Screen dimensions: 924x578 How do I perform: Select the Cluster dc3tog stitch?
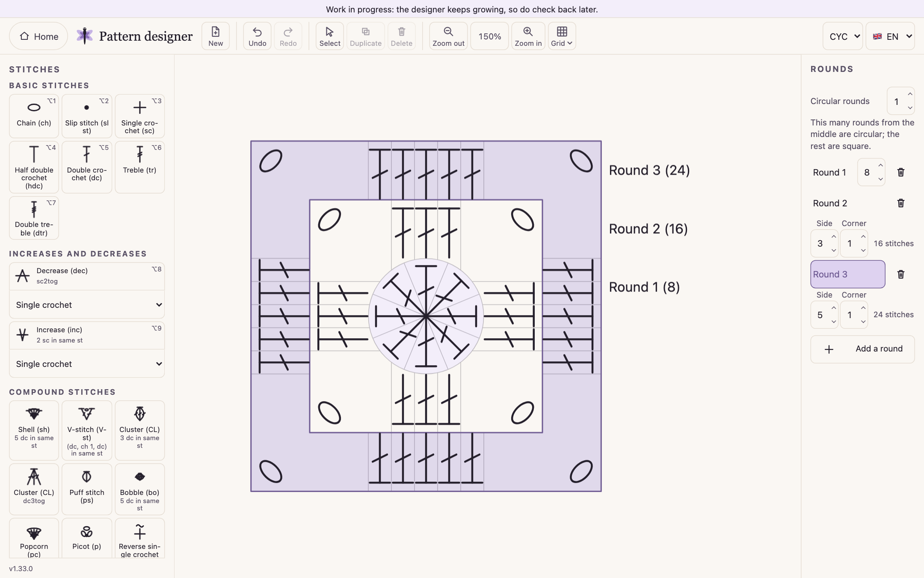34,489
